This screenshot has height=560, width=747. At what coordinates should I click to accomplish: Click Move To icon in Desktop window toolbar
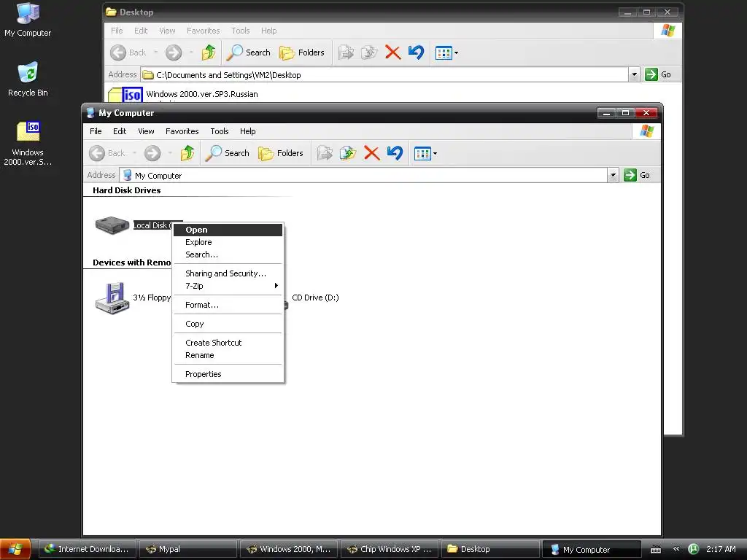pyautogui.click(x=346, y=52)
